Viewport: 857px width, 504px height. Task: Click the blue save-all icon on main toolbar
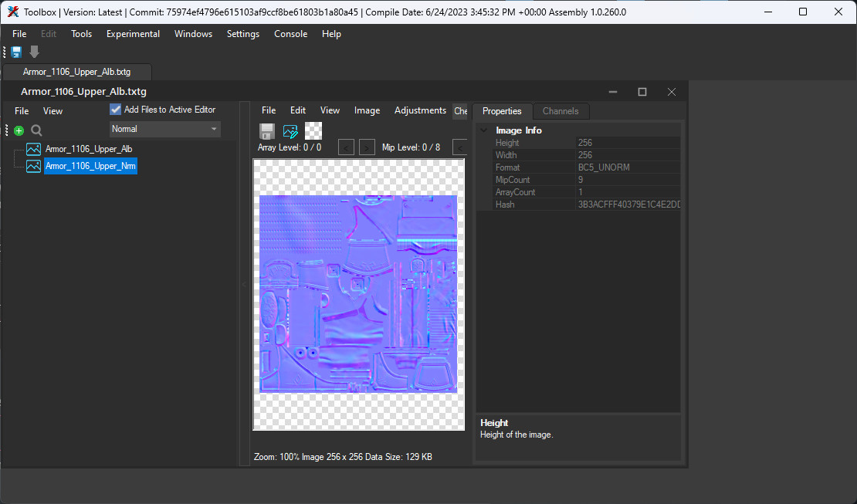tap(15, 51)
